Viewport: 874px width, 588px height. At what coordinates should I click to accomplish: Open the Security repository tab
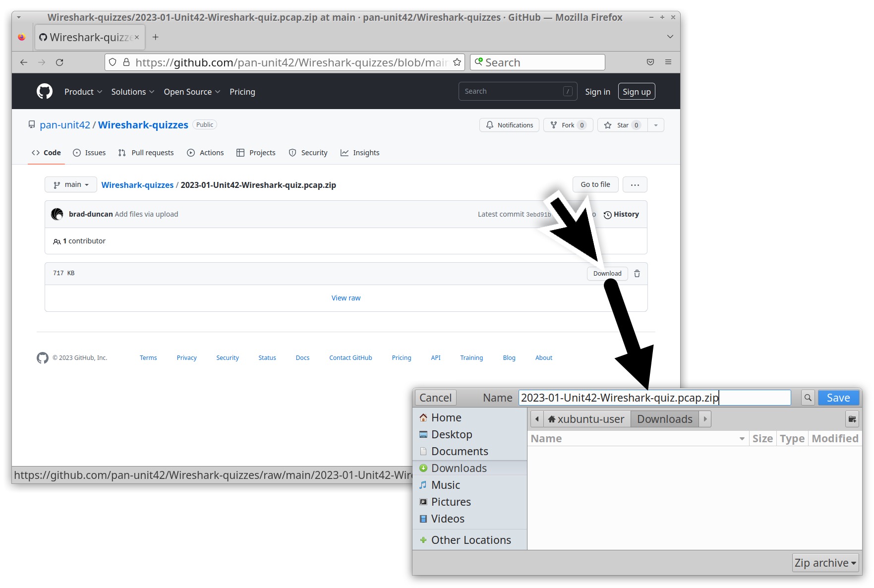308,153
